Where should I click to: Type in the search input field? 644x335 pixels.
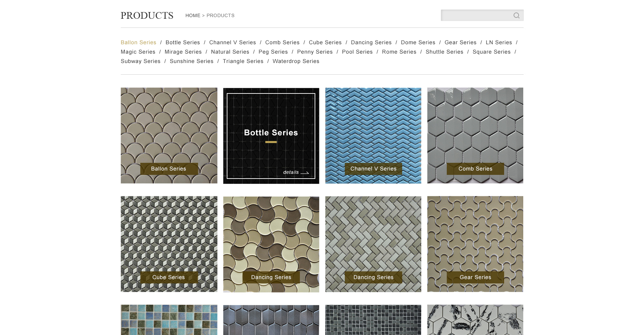click(476, 15)
